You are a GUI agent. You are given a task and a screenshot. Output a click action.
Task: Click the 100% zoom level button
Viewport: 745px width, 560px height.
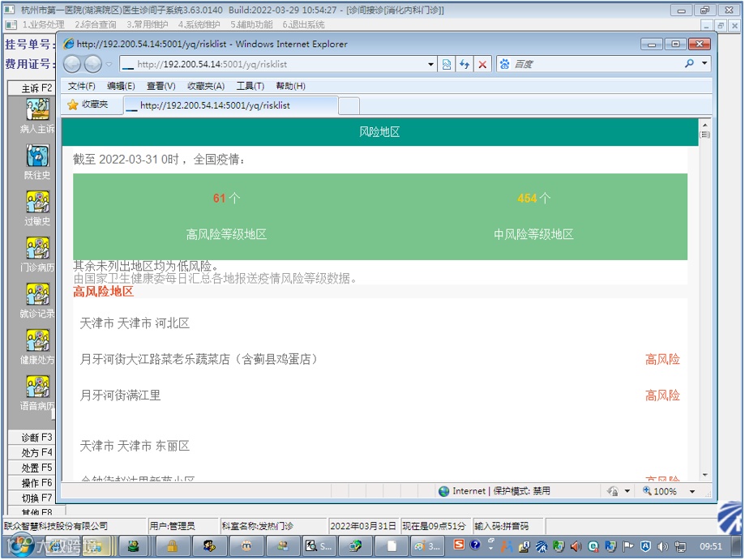pos(660,491)
